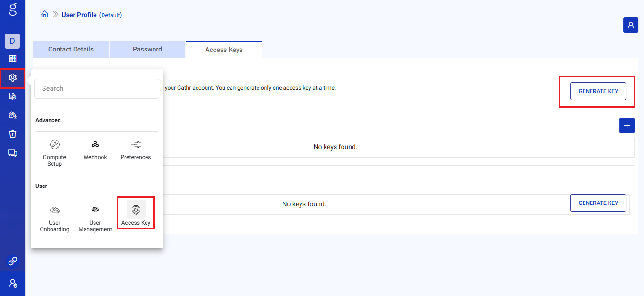Click the highlighted GENERATE KEY button
The height and width of the screenshot is (296, 644).
[x=598, y=91]
